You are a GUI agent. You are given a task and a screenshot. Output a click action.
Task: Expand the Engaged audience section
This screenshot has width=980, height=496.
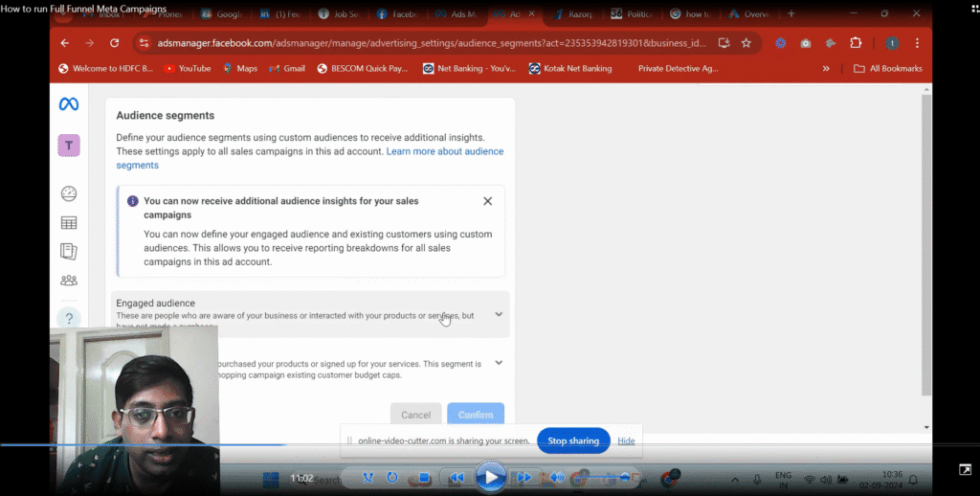click(x=498, y=314)
